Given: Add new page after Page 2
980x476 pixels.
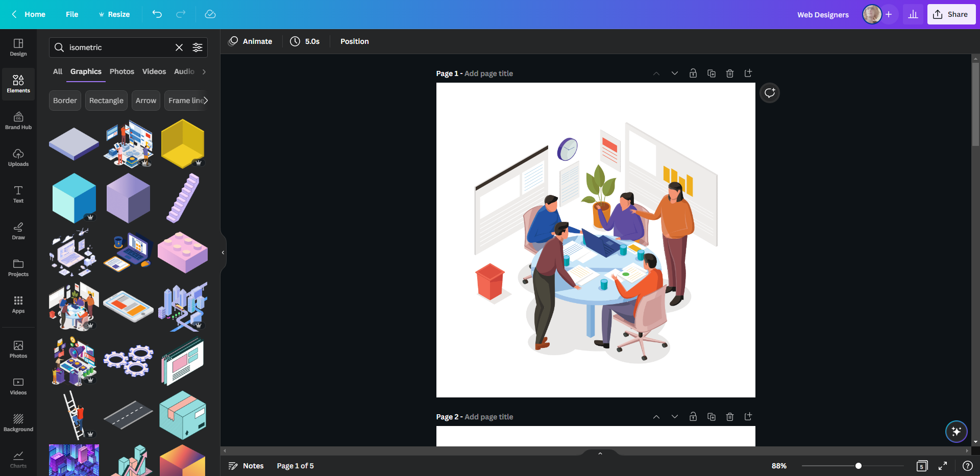Looking at the screenshot, I should click(748, 417).
